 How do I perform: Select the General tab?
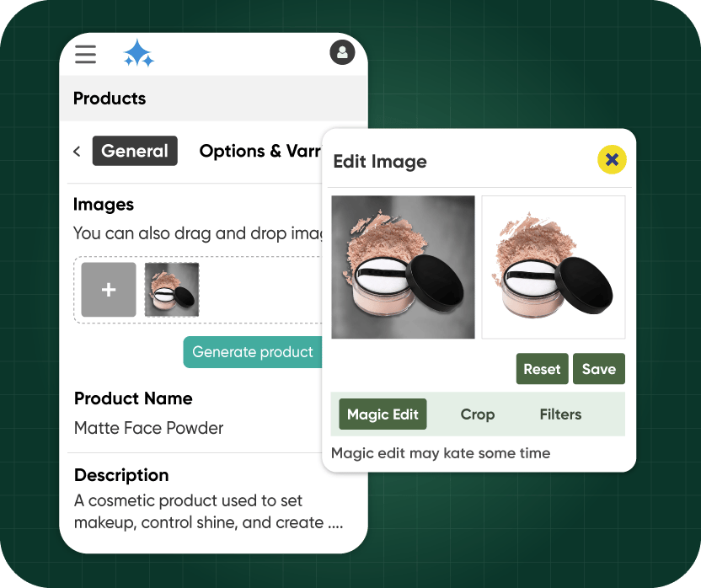[x=135, y=151]
